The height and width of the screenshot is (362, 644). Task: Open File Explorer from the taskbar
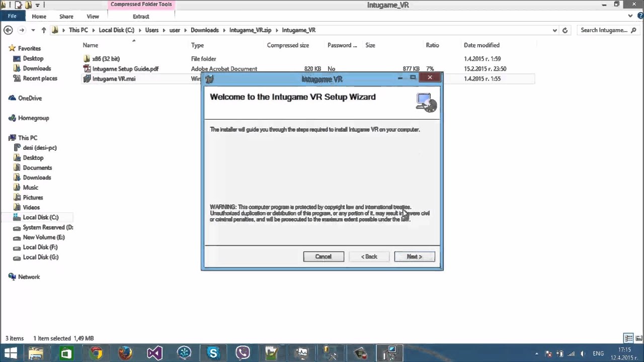(36, 353)
